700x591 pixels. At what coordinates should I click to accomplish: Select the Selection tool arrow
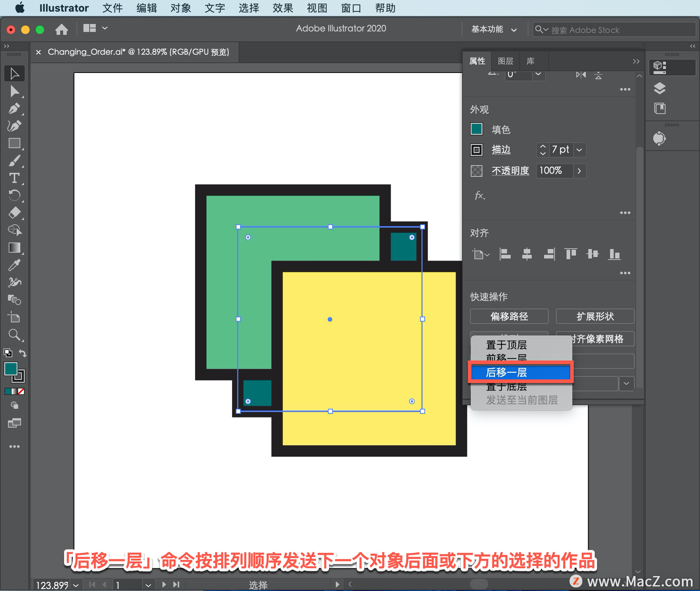pyautogui.click(x=15, y=74)
